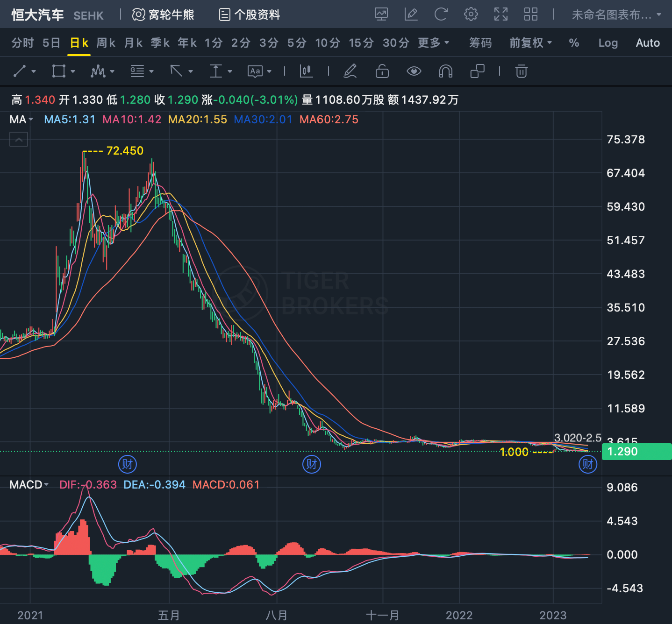This screenshot has width=672, height=624.
Task: Select the Aa text annotation tool
Action: click(x=255, y=71)
